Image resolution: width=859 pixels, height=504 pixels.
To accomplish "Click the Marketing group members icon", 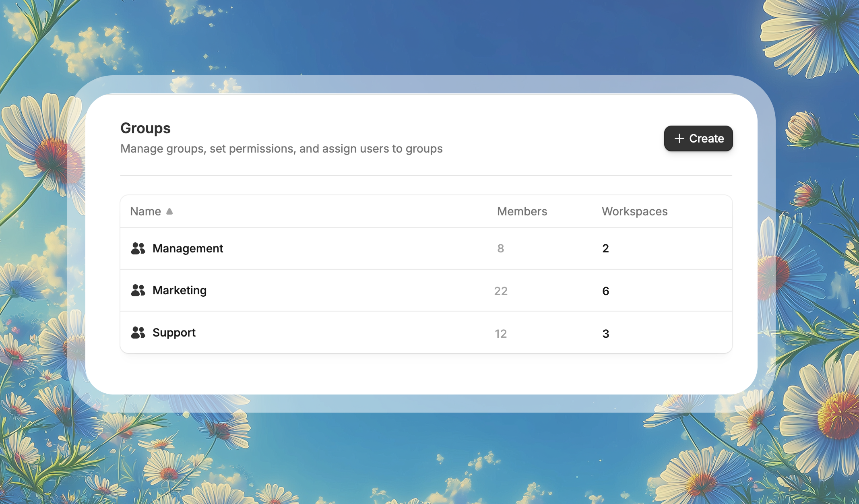I will [x=138, y=290].
